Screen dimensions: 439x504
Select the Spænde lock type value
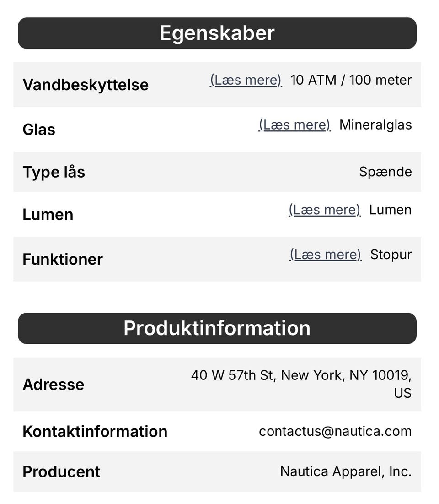pos(385,172)
